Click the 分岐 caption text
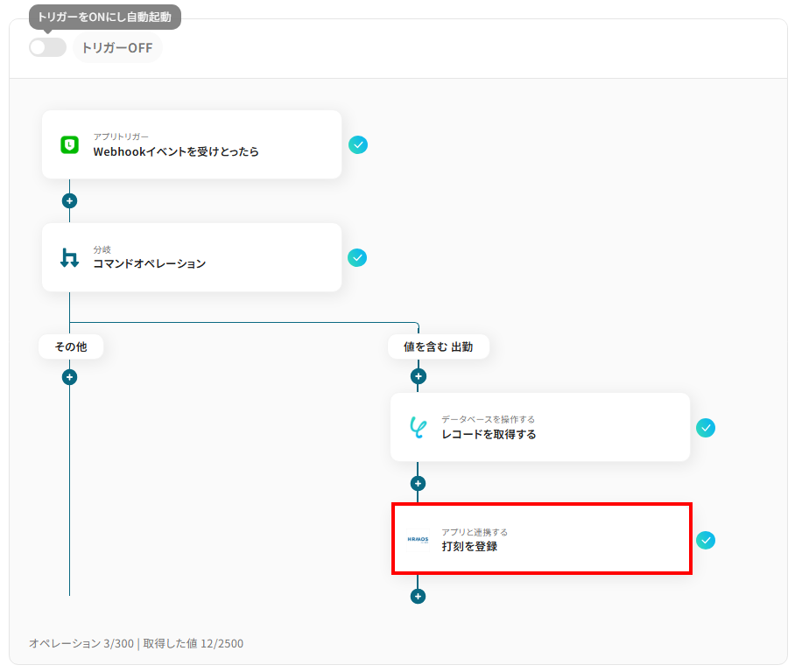Screen dimensions: 795x672 pos(102,250)
